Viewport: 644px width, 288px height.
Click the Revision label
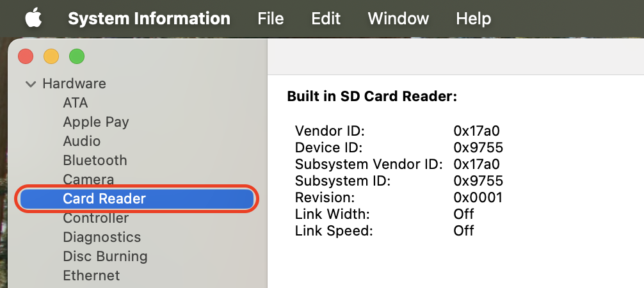(x=325, y=198)
